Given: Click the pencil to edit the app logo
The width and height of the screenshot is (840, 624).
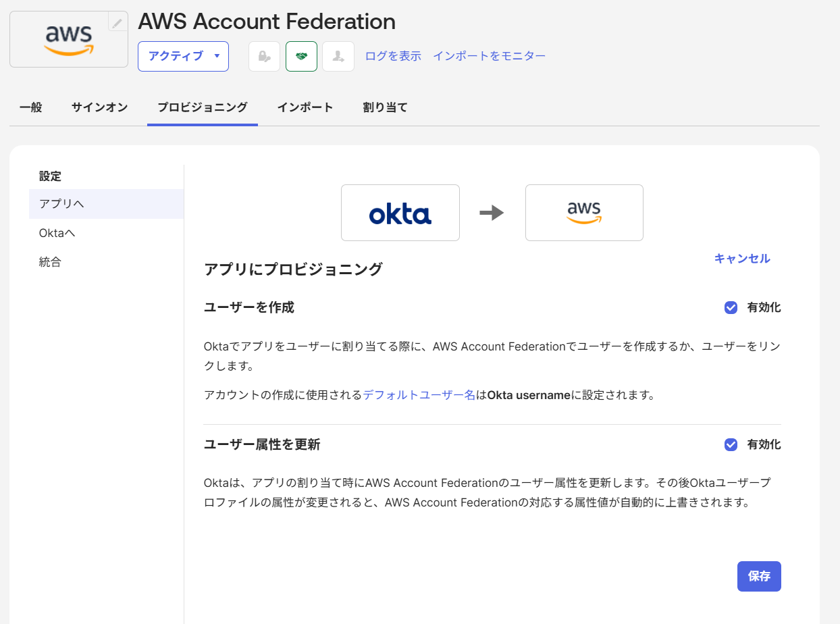Looking at the screenshot, I should point(117,22).
